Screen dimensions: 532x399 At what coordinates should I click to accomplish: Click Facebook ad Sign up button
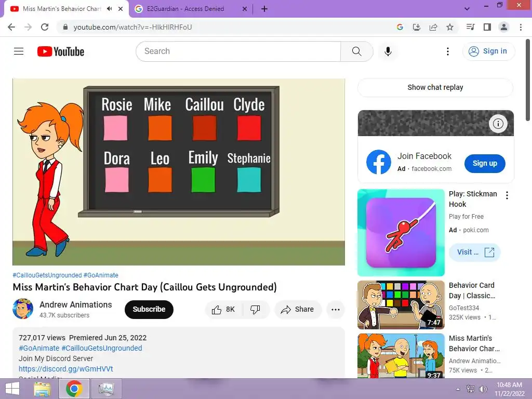pos(485,163)
